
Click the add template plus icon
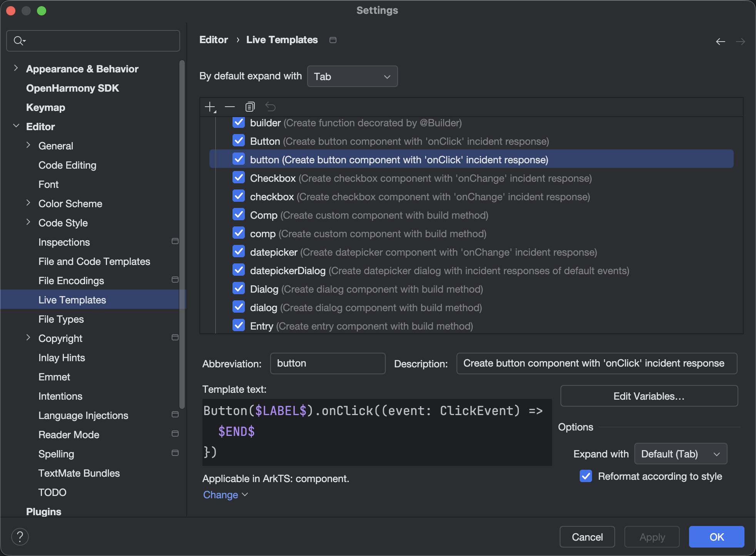pos(210,107)
